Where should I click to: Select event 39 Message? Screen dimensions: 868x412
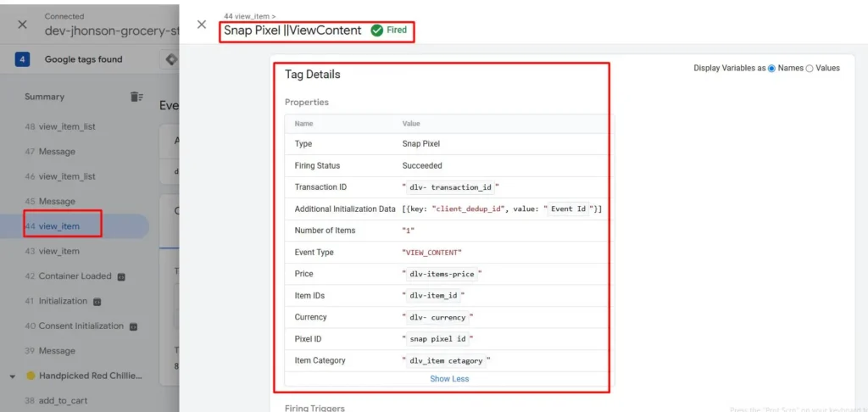pyautogui.click(x=50, y=350)
